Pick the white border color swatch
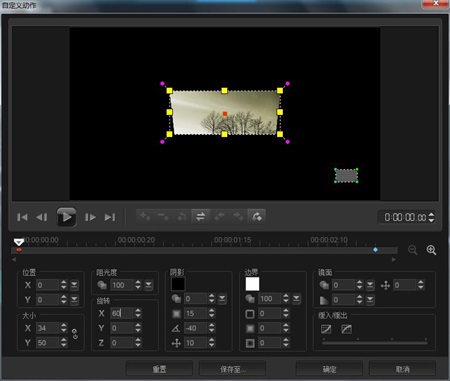The width and height of the screenshot is (450, 381). pyautogui.click(x=252, y=284)
